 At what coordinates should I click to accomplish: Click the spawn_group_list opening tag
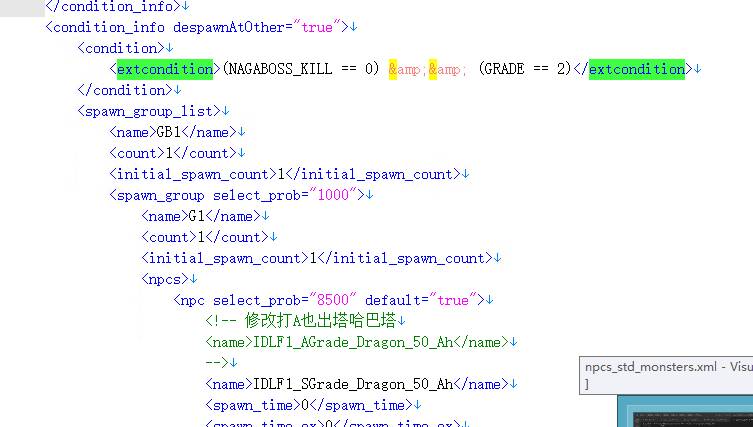coord(145,111)
